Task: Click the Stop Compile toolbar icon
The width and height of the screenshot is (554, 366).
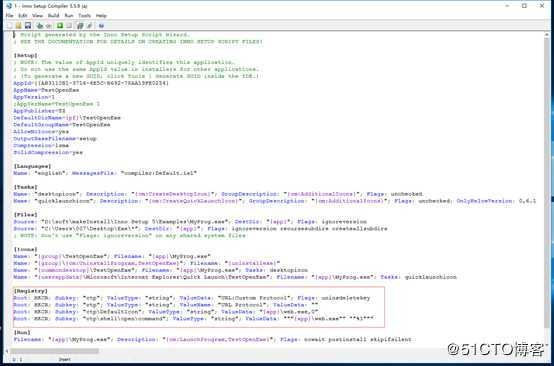Action: [x=49, y=25]
